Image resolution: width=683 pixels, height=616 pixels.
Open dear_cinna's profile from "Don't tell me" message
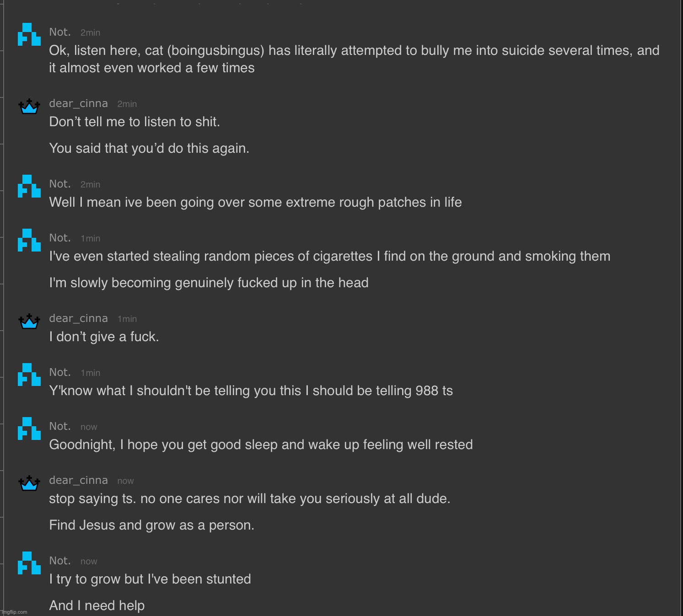pos(79,104)
